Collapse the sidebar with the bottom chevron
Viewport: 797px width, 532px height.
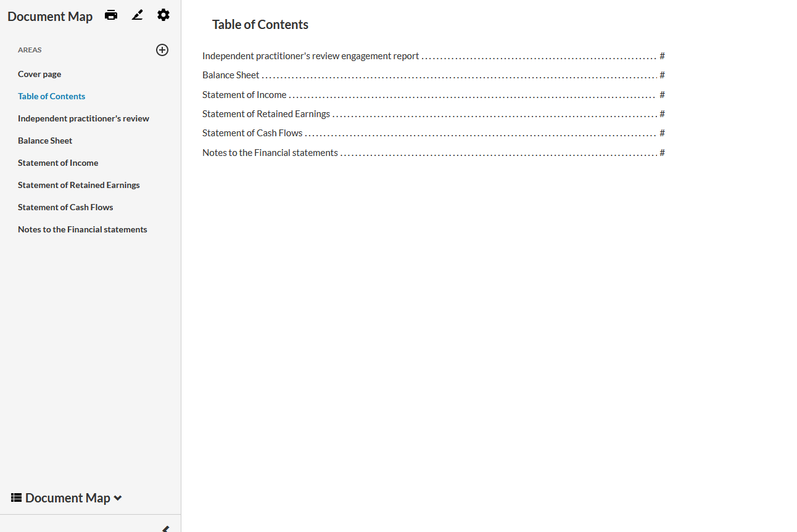pos(165,528)
